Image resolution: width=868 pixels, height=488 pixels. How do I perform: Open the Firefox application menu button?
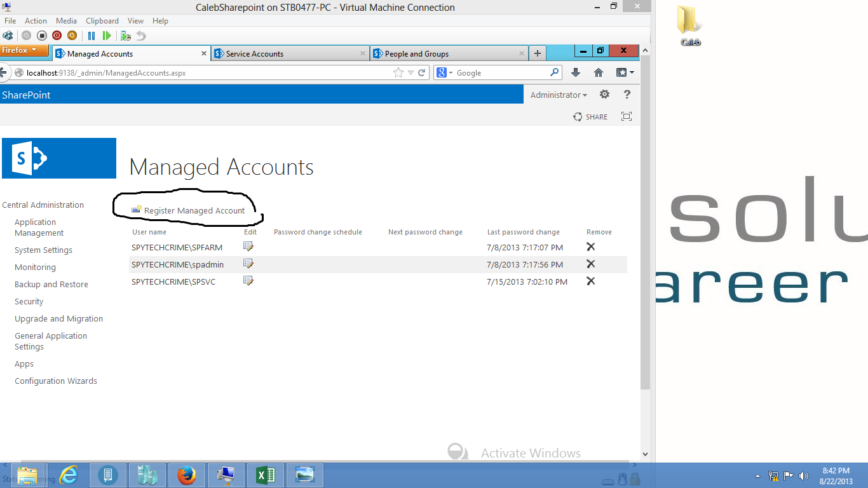pyautogui.click(x=24, y=50)
